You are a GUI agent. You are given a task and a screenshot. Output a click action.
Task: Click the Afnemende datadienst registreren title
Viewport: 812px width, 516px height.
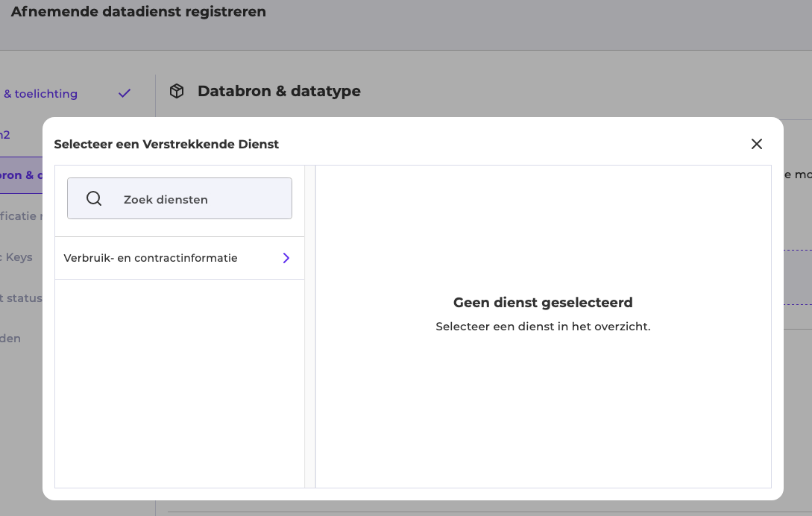(x=139, y=11)
